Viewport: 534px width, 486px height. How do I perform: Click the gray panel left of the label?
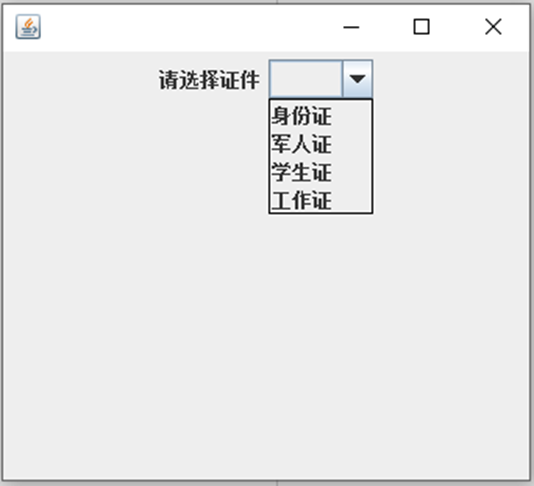[x=80, y=80]
